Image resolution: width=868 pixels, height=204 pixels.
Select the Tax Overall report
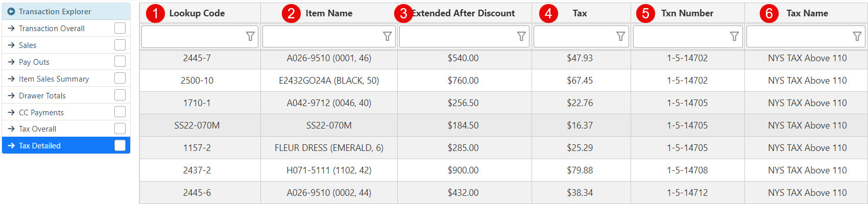pyautogui.click(x=37, y=129)
